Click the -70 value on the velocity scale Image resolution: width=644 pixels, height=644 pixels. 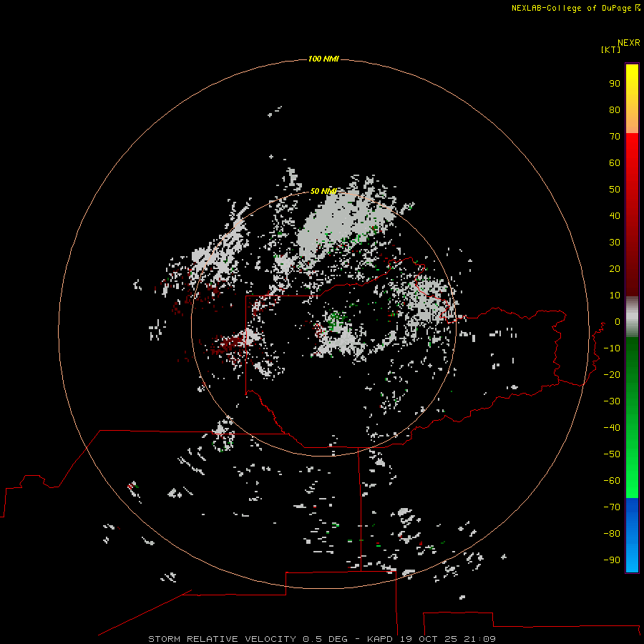612,507
